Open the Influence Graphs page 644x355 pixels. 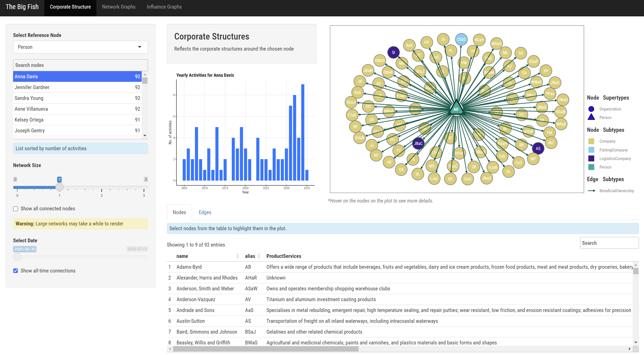[x=164, y=7]
